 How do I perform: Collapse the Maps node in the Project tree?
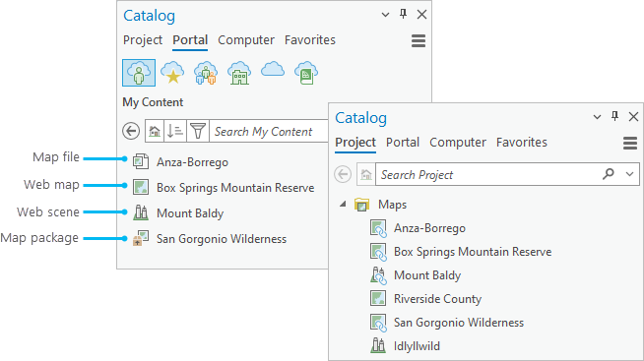pos(343,204)
